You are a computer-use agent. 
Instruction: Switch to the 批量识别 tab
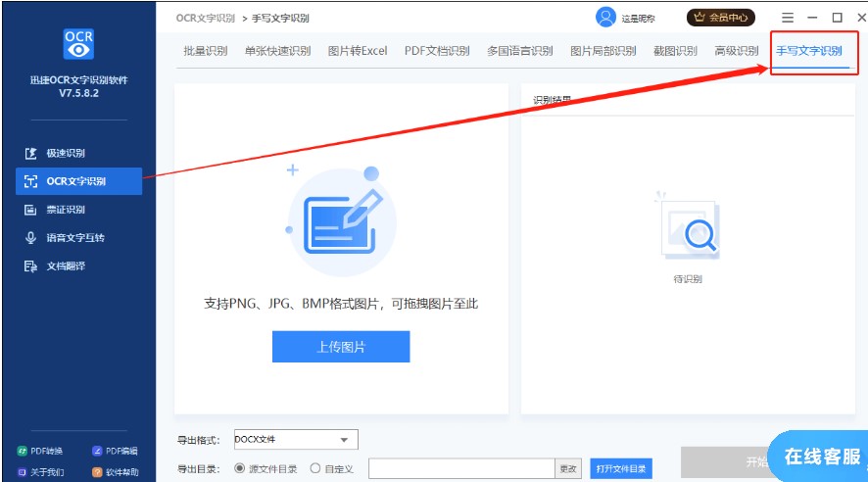click(206, 51)
